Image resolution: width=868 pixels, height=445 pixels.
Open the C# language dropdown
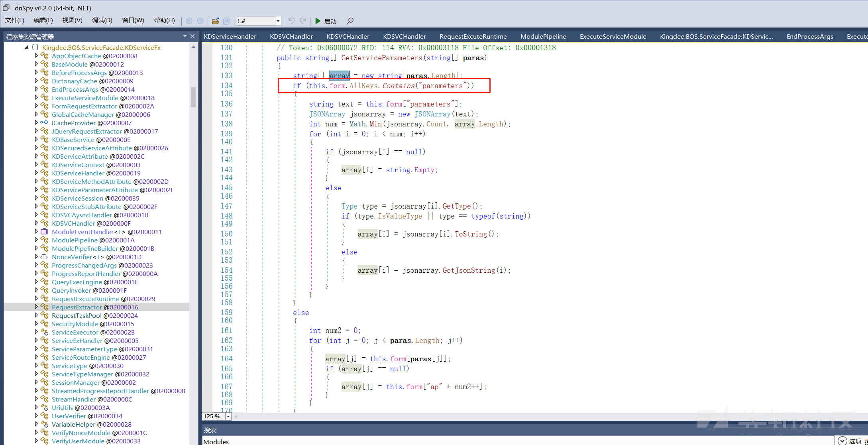tap(278, 21)
